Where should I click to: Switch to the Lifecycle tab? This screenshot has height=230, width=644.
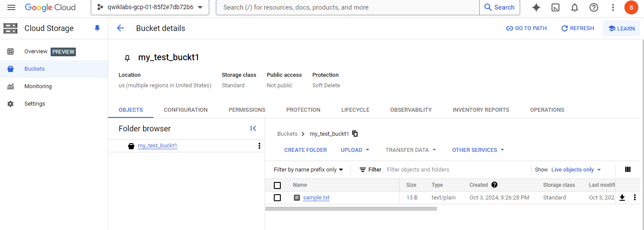click(355, 110)
